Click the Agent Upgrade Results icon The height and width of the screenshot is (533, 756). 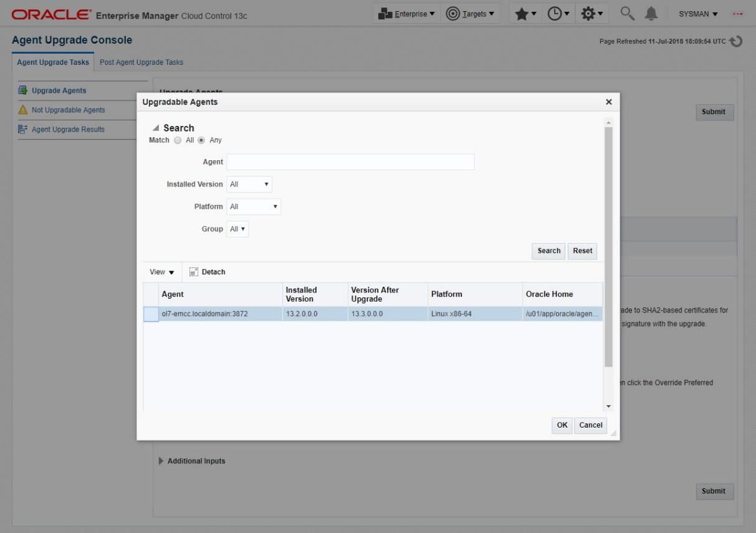23,130
